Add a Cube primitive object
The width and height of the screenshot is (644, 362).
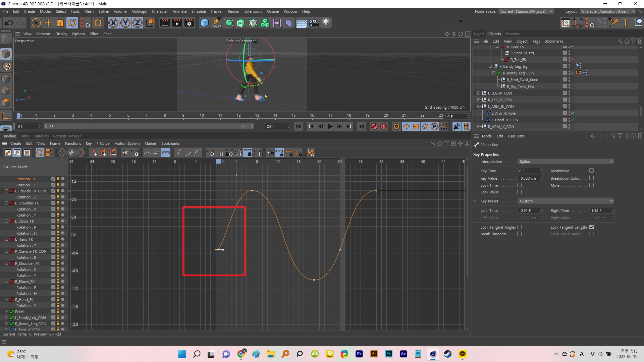[204, 23]
